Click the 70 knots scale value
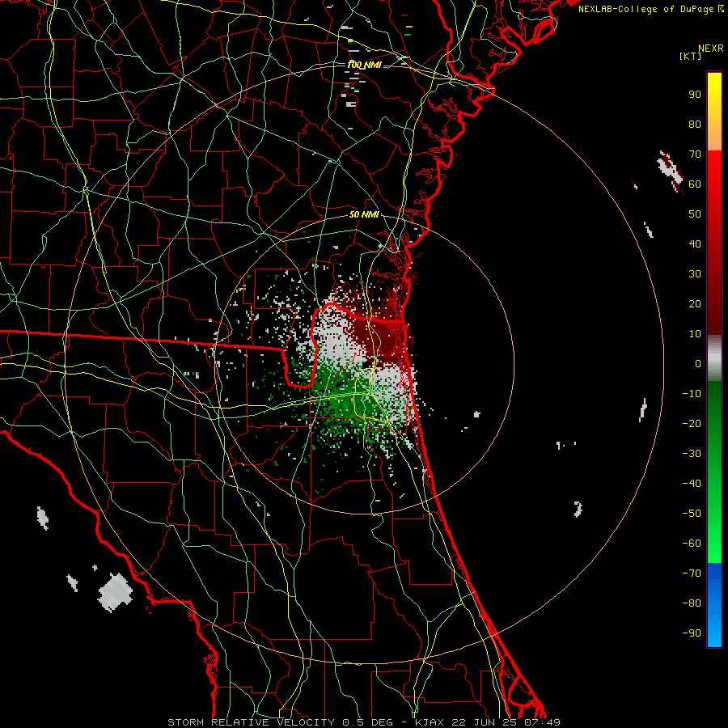 (x=695, y=154)
